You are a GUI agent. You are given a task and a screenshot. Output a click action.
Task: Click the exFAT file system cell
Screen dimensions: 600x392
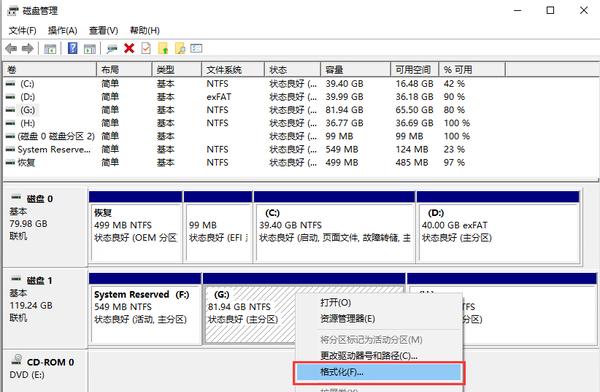[219, 97]
